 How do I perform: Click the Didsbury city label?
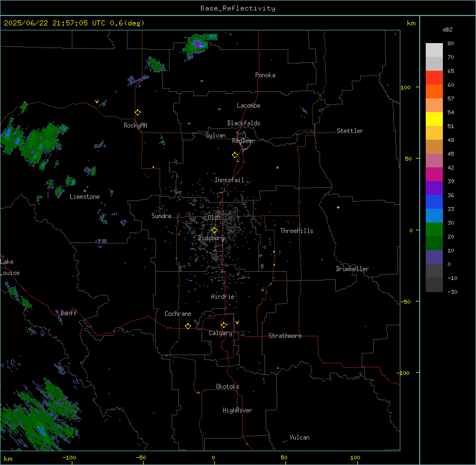(211, 238)
